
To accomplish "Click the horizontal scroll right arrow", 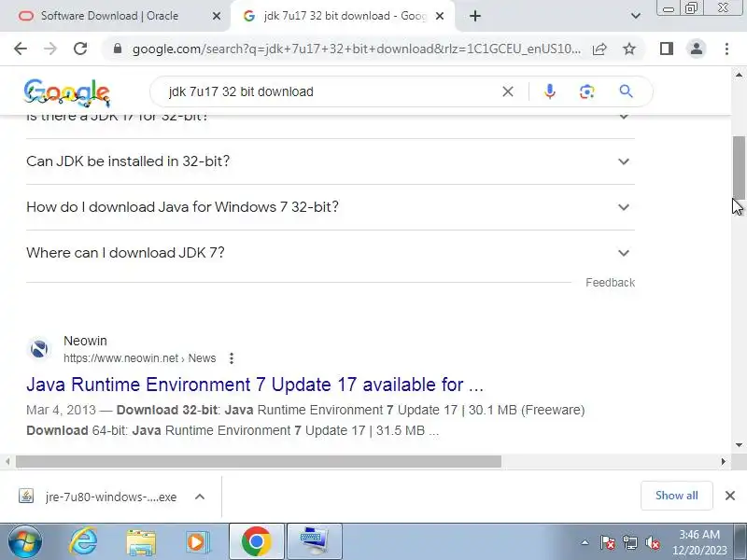I will click(723, 461).
